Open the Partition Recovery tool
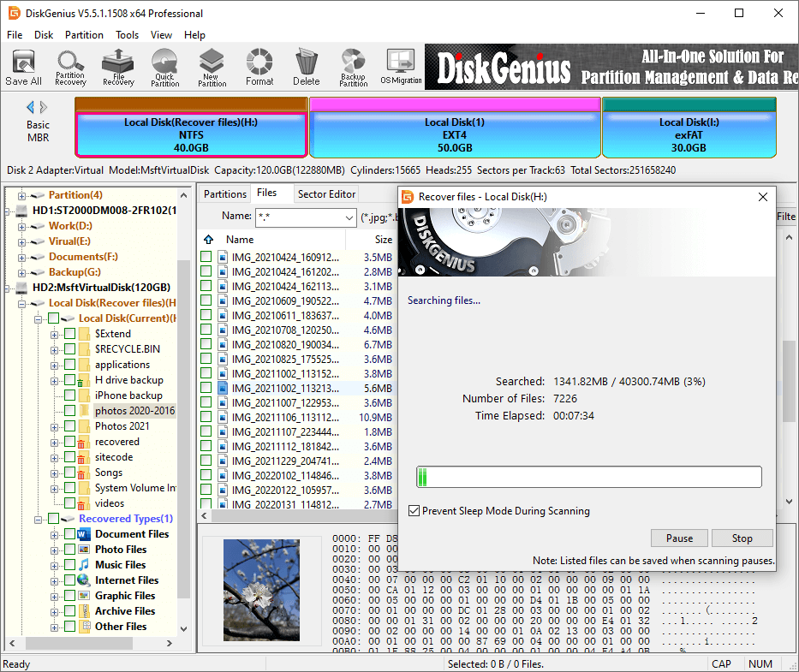Viewport: 799px width, 672px height. [x=70, y=68]
